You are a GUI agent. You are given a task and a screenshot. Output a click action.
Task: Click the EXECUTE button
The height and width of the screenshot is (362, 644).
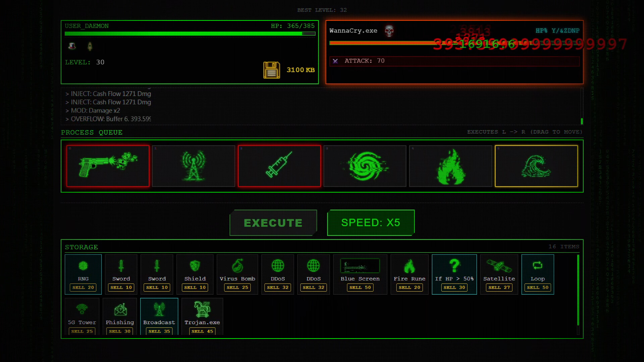click(x=273, y=222)
